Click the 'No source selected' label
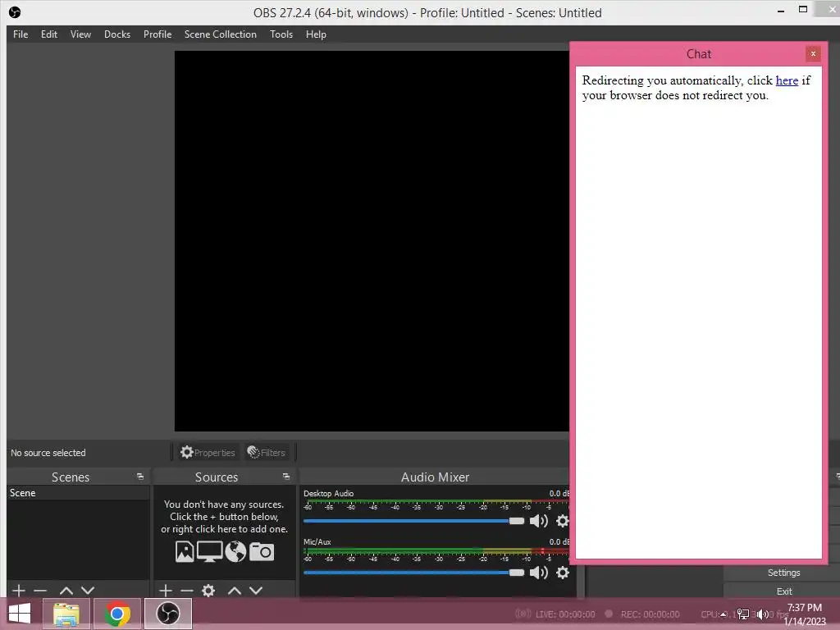The width and height of the screenshot is (840, 630). tap(48, 453)
